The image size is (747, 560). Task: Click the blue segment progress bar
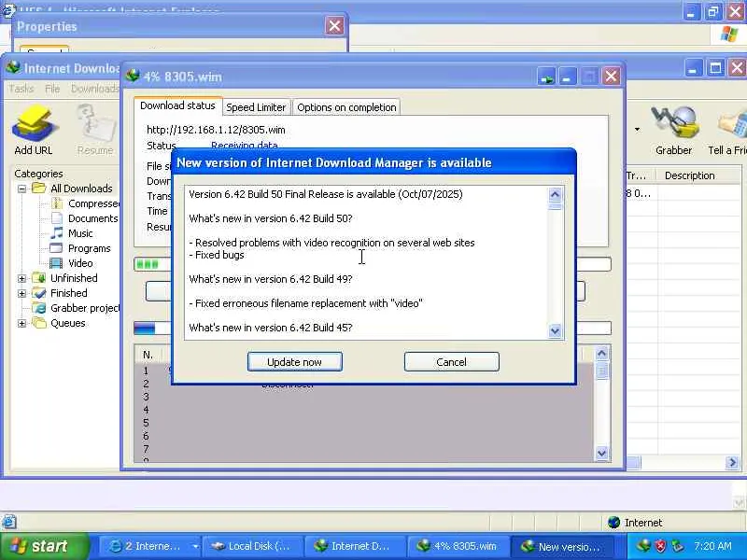[373, 329]
